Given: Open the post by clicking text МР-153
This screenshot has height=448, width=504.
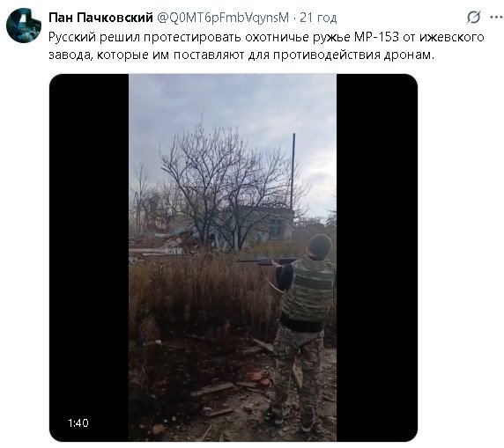Looking at the screenshot, I should point(376,37).
